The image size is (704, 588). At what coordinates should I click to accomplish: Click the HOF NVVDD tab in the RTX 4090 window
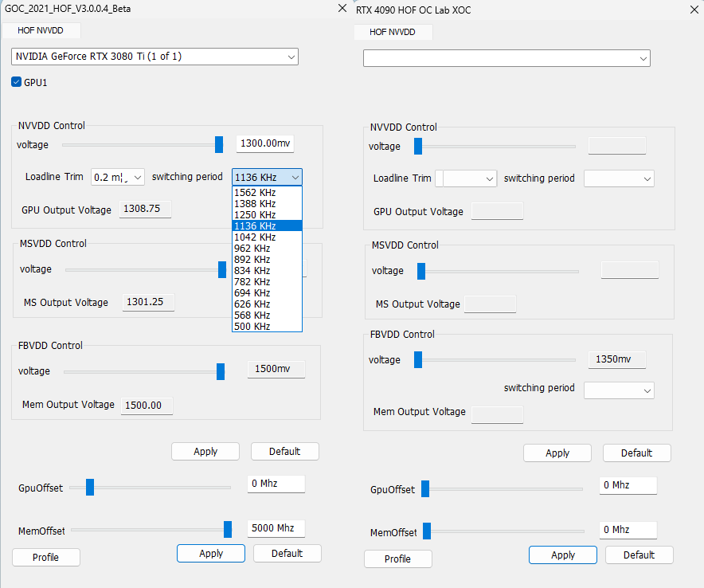[393, 32]
